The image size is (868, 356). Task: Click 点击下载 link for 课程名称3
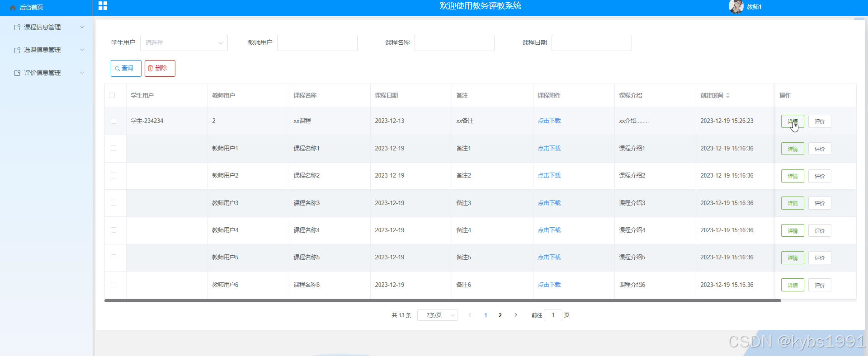point(549,203)
